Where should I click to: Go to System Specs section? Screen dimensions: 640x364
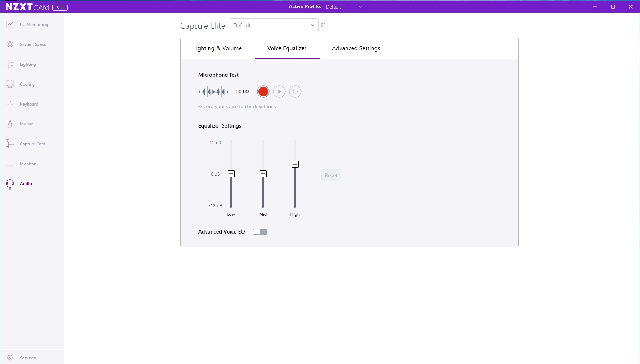[32, 44]
